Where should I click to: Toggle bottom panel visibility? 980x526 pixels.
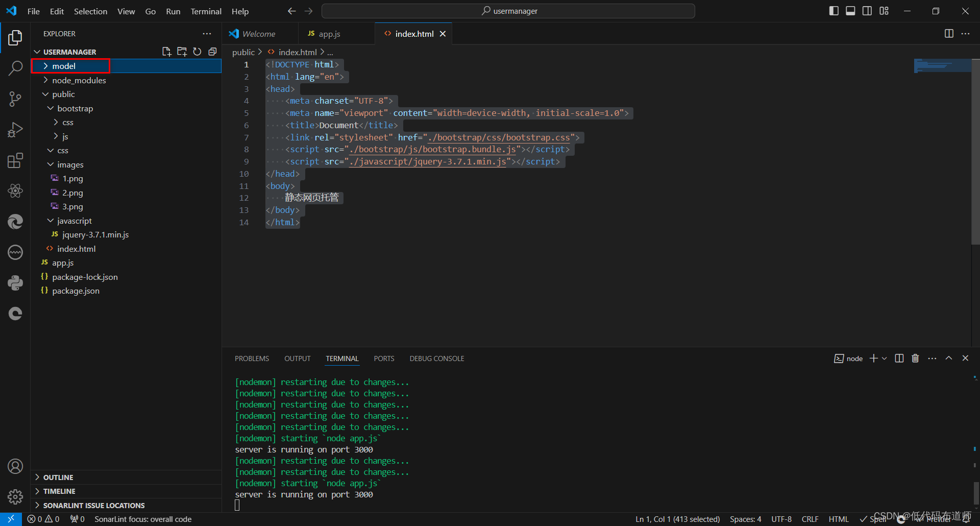pos(850,11)
